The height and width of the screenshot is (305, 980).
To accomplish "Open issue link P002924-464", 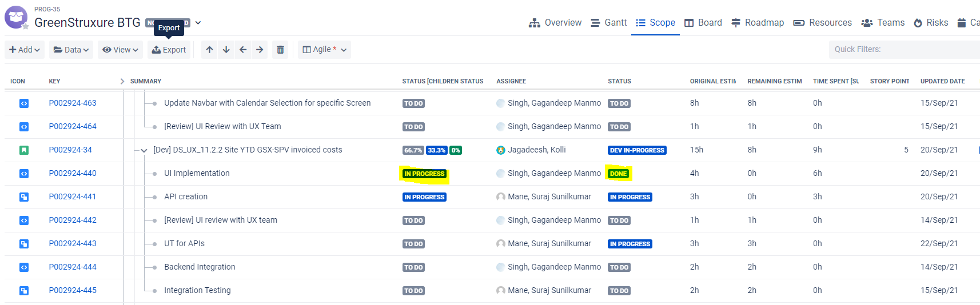I will click(x=73, y=126).
